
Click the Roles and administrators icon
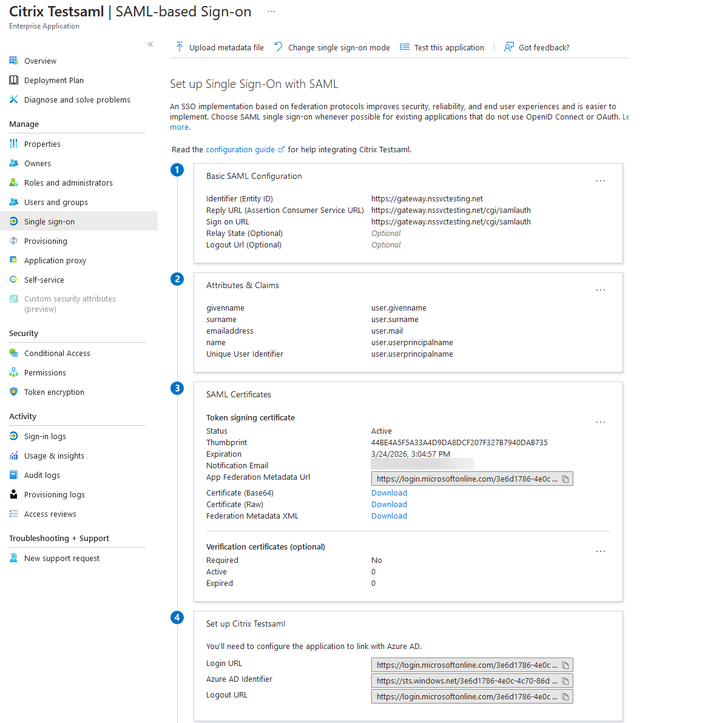click(x=13, y=183)
